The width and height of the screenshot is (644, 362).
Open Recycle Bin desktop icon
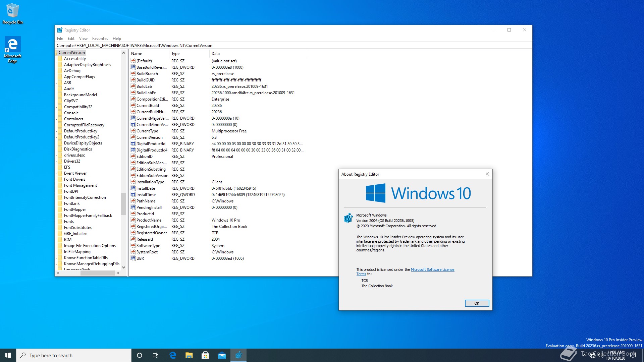click(x=13, y=13)
